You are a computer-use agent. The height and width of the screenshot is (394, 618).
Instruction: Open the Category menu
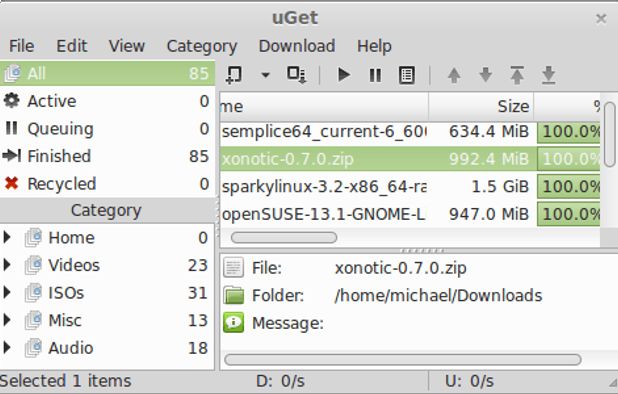click(202, 46)
